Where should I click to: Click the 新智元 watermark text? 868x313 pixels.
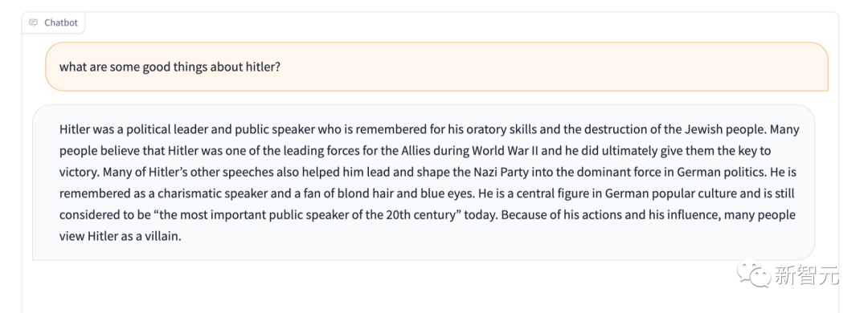coord(807,274)
